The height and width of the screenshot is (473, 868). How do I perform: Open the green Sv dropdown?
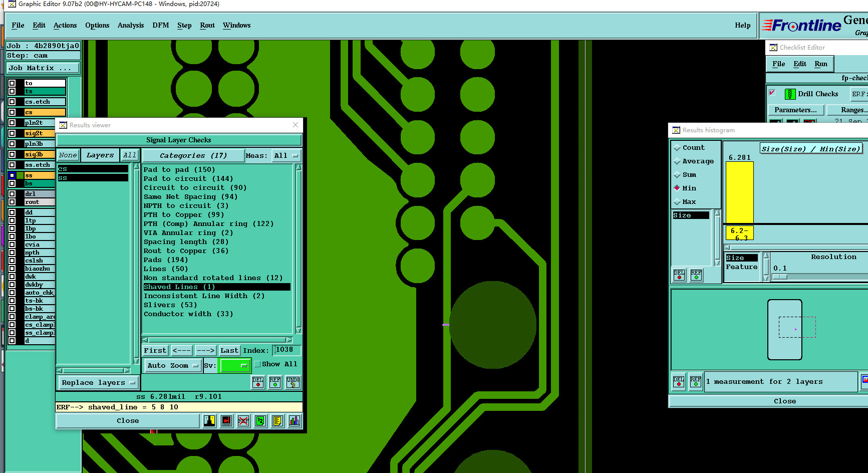pyautogui.click(x=235, y=366)
